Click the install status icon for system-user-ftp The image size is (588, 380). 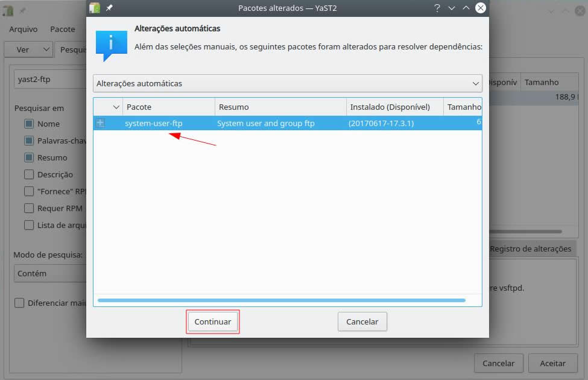point(100,123)
